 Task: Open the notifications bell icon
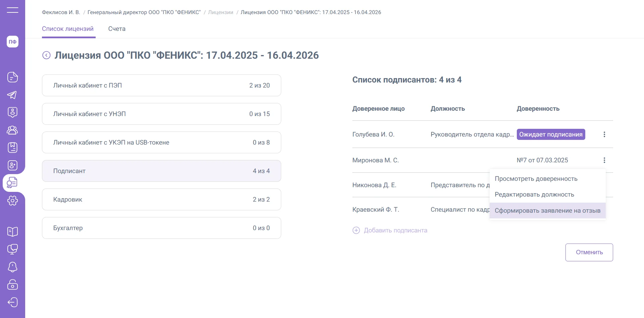pyautogui.click(x=12, y=267)
